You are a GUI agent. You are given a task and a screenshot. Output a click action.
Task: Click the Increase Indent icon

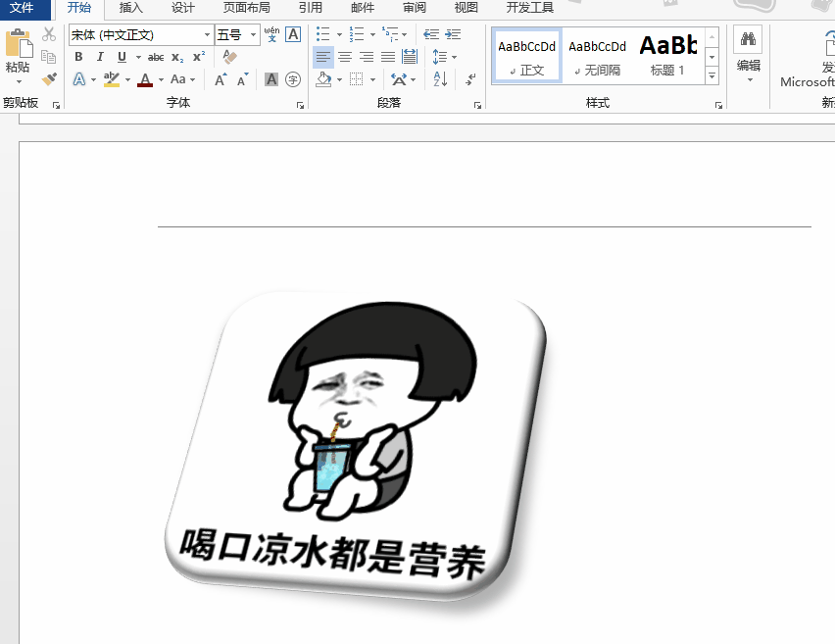click(x=453, y=34)
